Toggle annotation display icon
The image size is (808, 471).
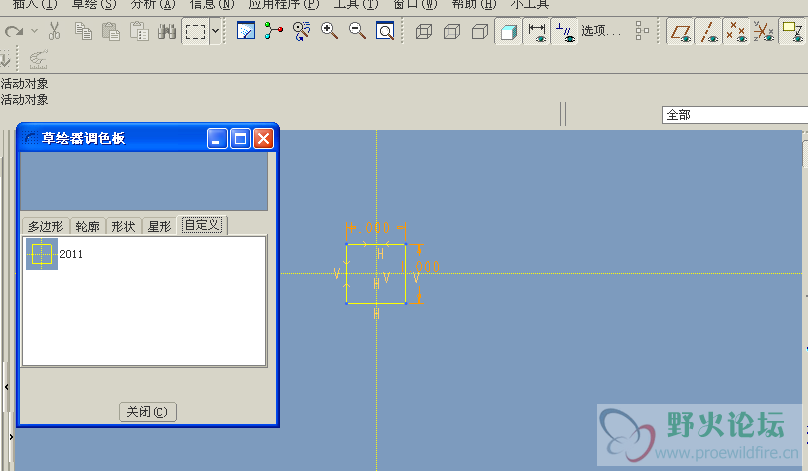click(x=792, y=31)
